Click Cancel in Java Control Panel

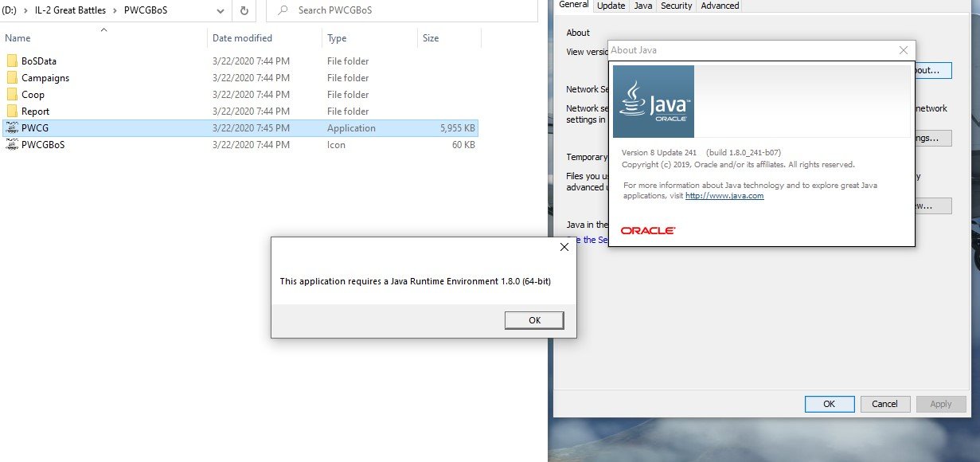pos(884,404)
